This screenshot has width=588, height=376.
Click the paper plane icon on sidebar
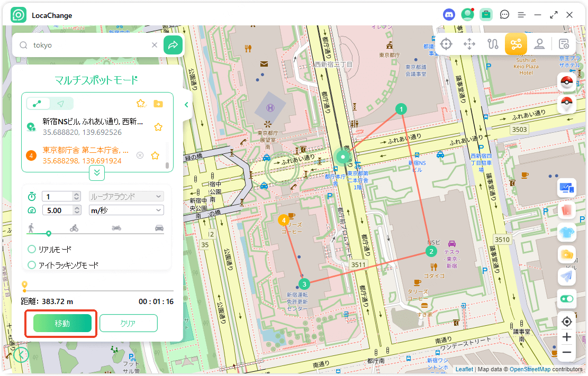tap(567, 277)
